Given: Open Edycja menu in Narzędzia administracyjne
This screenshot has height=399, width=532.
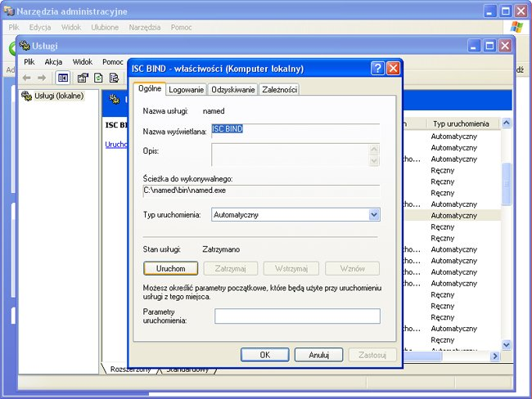Looking at the screenshot, I should pos(40,27).
